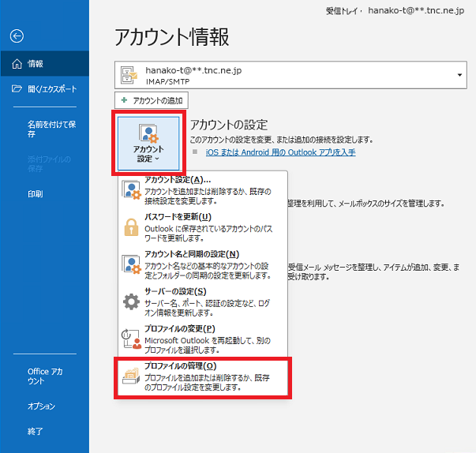Image resolution: width=476 pixels, height=453 pixels.
Task: Click アカウント名と同期の設定 icon
Action: (x=130, y=264)
